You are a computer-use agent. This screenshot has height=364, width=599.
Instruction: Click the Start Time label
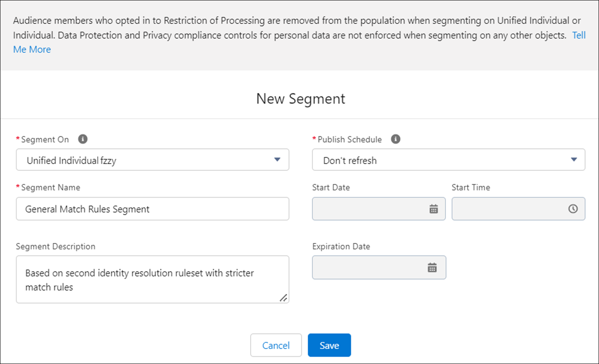tap(471, 187)
